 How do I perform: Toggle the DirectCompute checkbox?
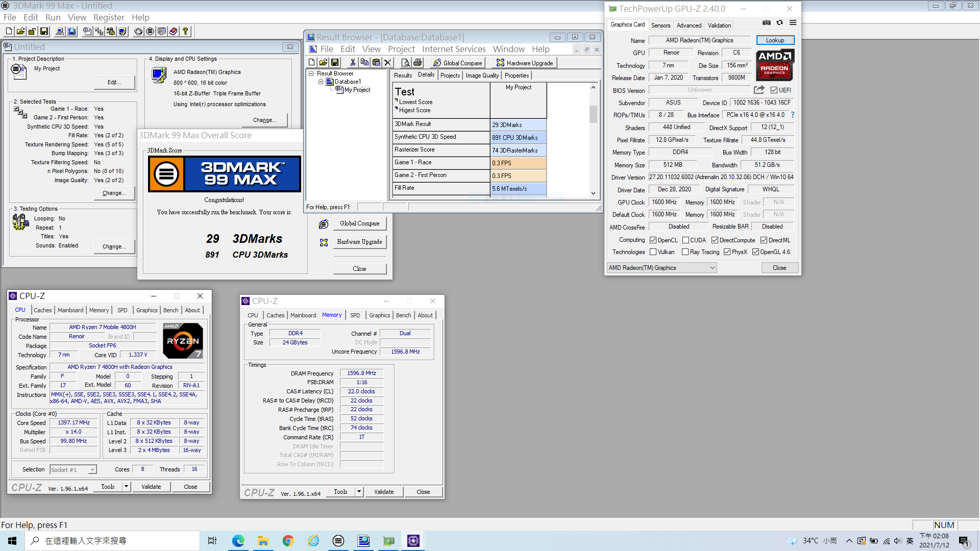(x=715, y=240)
